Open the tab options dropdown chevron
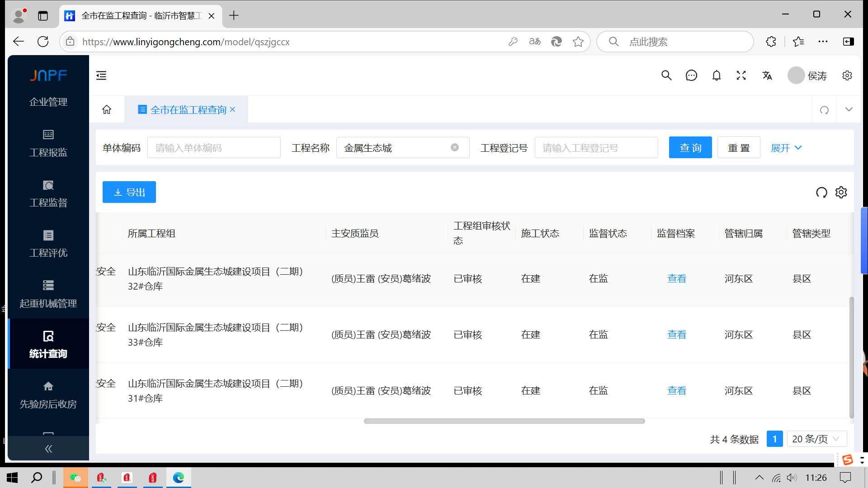 click(849, 109)
